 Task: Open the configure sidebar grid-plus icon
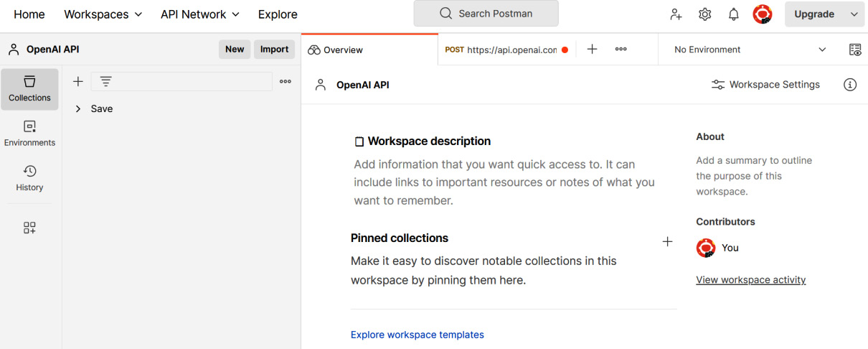coord(29,228)
